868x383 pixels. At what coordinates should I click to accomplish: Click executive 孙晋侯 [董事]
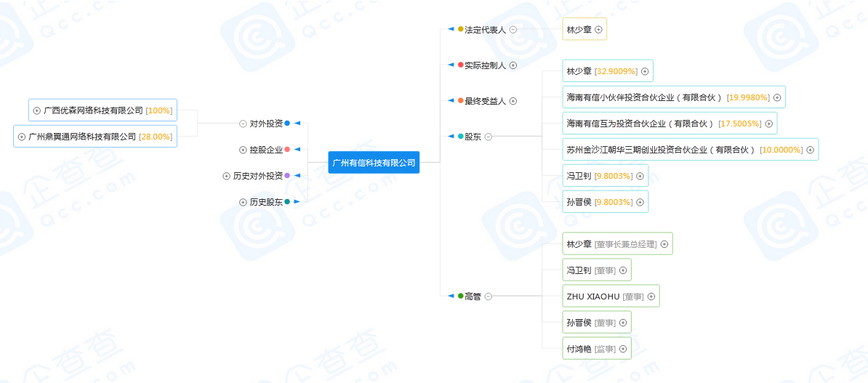pyautogui.click(x=597, y=322)
